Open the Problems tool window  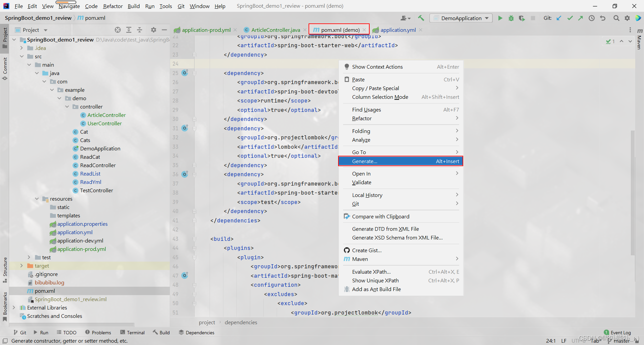click(x=98, y=332)
